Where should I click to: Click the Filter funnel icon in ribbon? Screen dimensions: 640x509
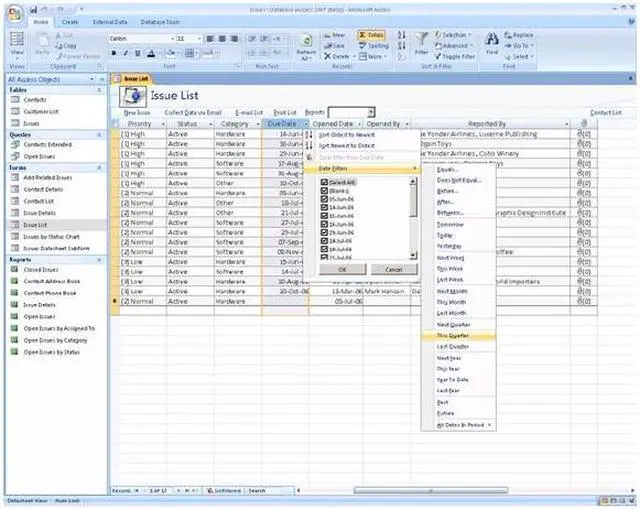click(x=422, y=42)
